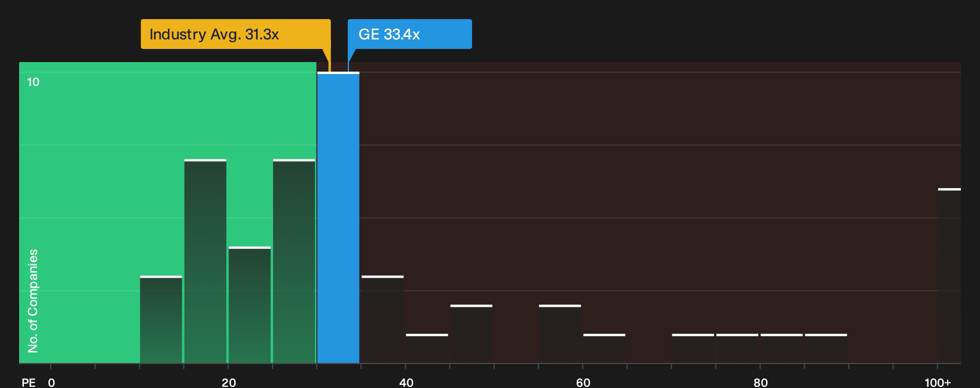Click the GE 33.4x blue label
This screenshot has width=980, height=388.
(x=410, y=34)
